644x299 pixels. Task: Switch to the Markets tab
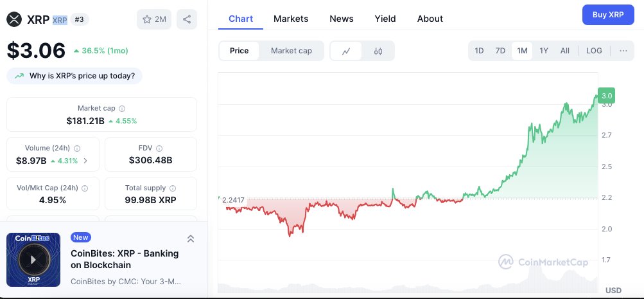click(291, 19)
